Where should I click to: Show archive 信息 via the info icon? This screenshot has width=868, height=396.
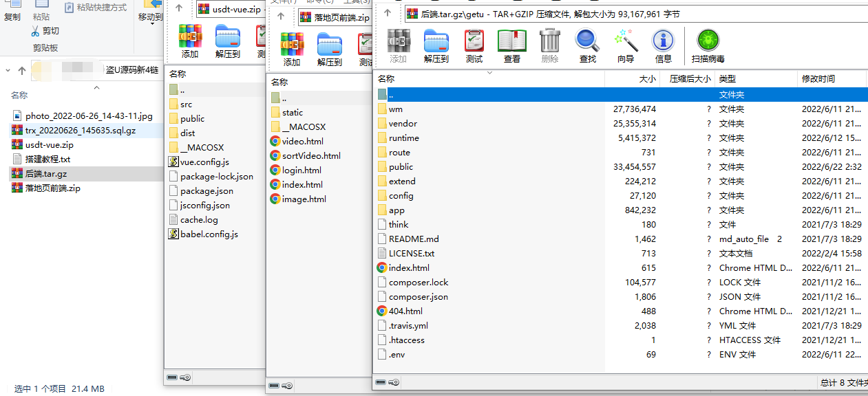click(x=663, y=46)
